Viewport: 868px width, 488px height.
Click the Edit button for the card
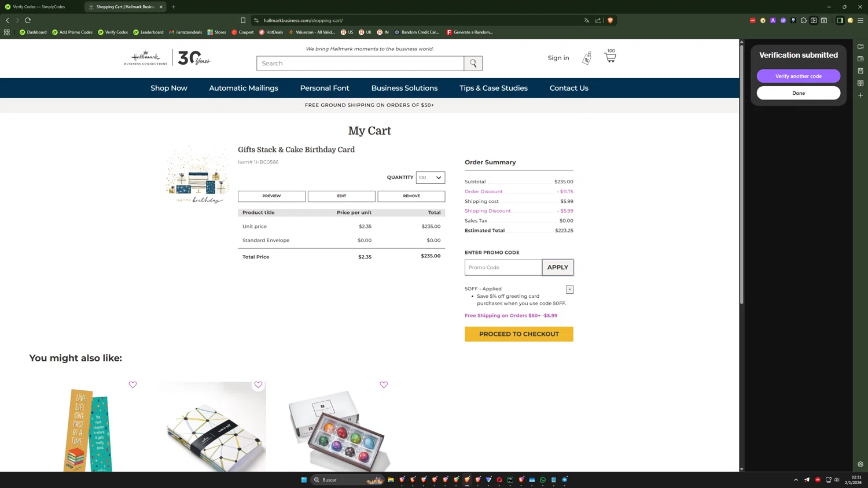pyautogui.click(x=341, y=196)
